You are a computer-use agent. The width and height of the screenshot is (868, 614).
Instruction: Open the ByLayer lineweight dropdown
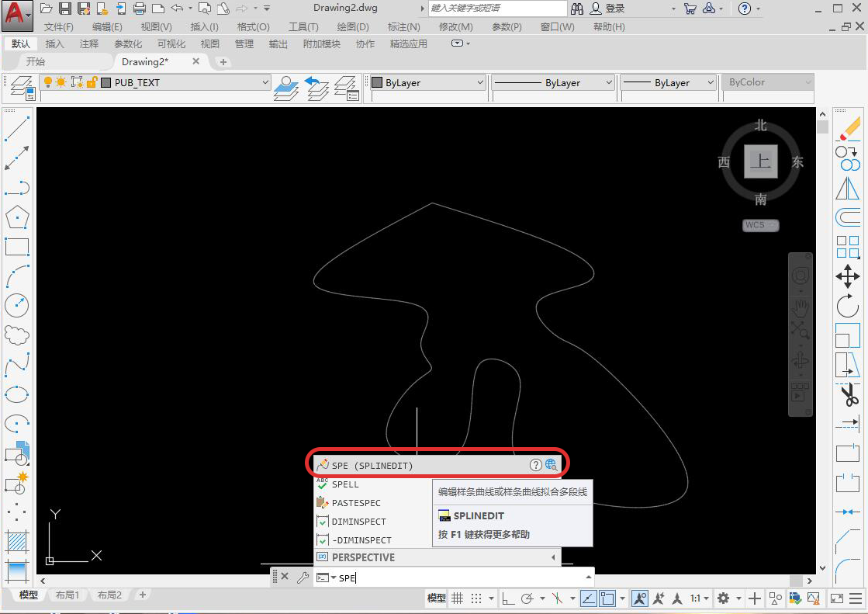pos(711,82)
